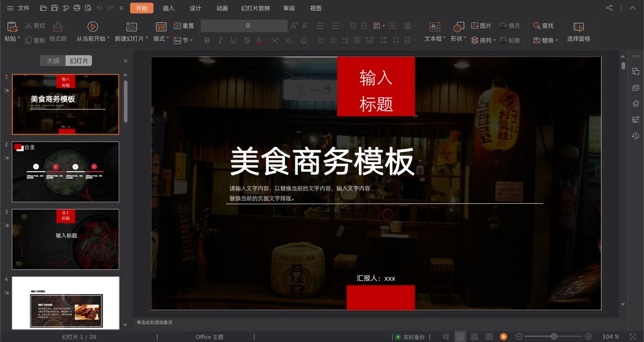Open the history panel in the right sidebar
644x342 pixels.
pyautogui.click(x=636, y=136)
